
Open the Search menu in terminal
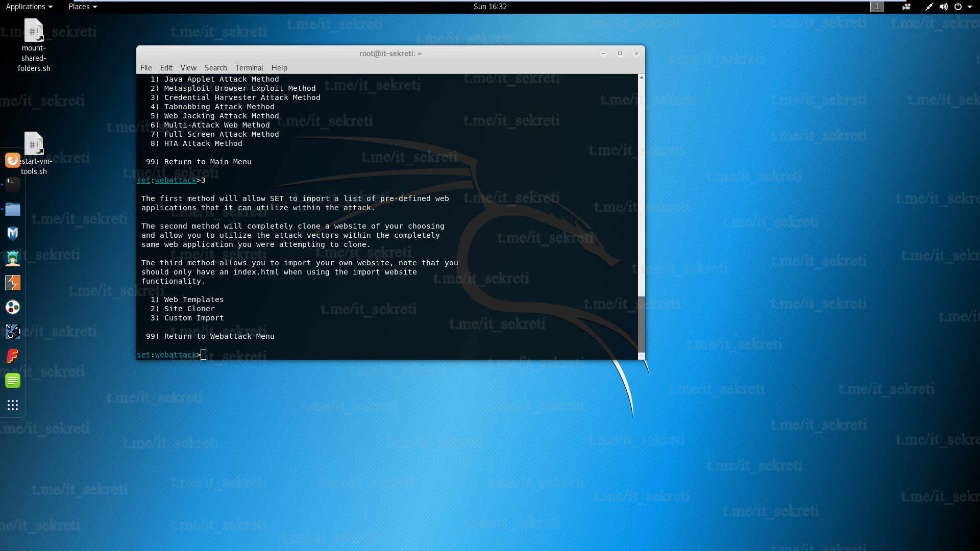pyautogui.click(x=215, y=68)
